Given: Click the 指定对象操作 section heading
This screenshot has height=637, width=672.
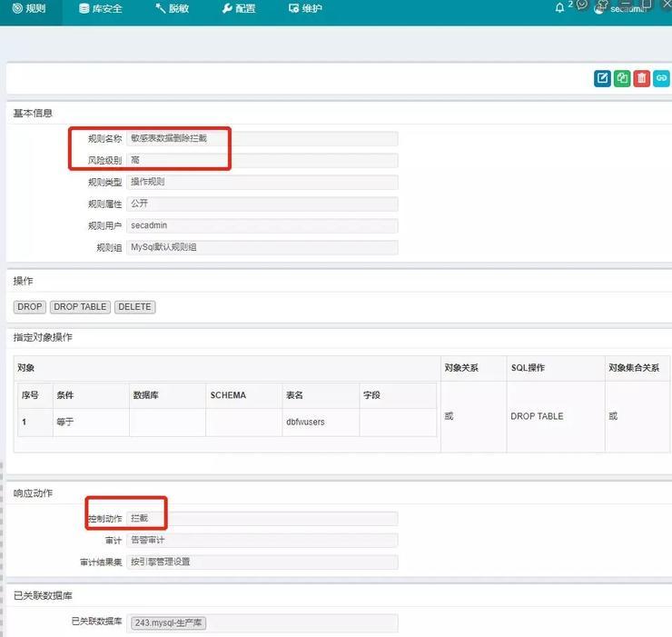Looking at the screenshot, I should coord(43,338).
